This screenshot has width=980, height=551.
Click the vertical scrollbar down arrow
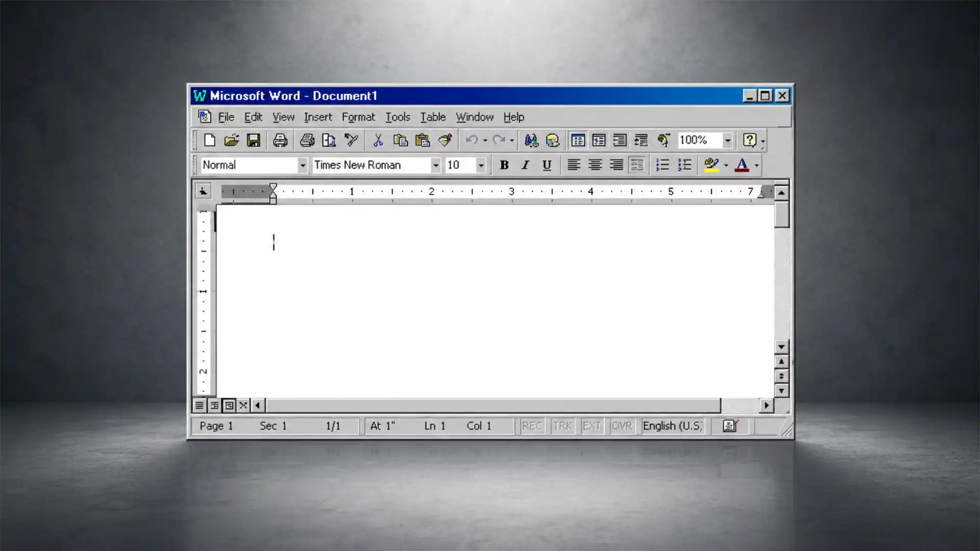click(x=781, y=347)
